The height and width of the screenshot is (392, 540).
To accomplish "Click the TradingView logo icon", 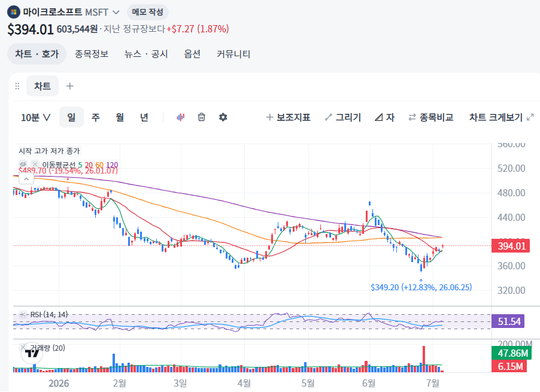I will click(32, 354).
